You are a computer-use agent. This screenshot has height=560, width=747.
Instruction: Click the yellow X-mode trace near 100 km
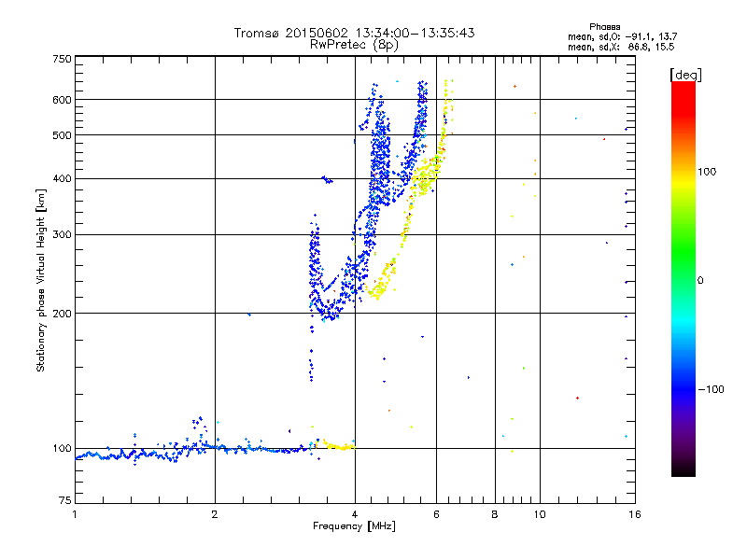339,446
